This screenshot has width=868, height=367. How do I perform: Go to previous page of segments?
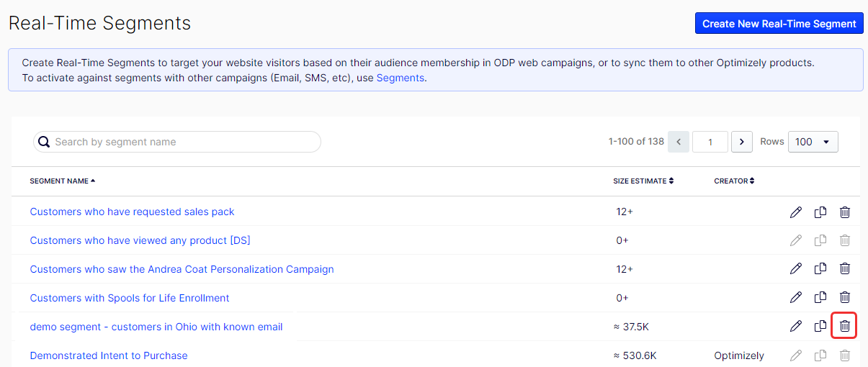pos(679,142)
